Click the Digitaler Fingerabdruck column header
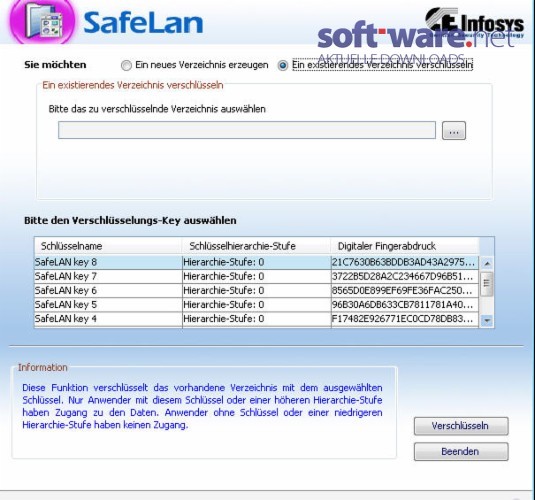This screenshot has height=500, width=535. click(x=405, y=246)
